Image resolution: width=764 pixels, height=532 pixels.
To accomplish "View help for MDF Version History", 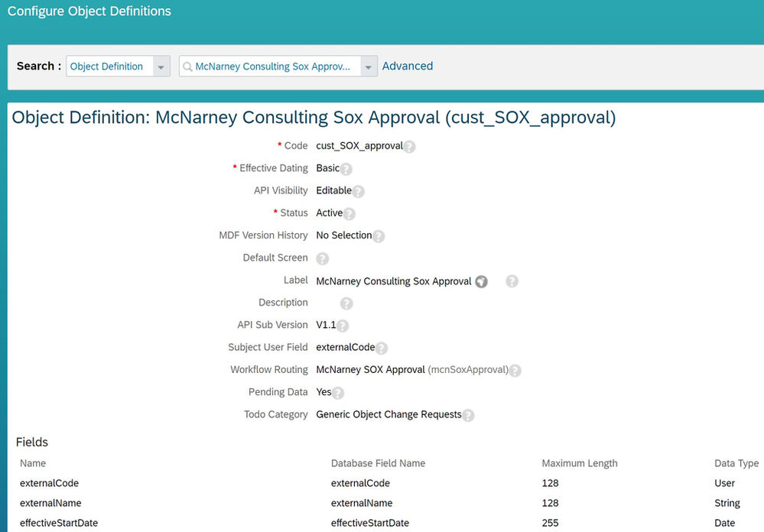I will coord(379,235).
